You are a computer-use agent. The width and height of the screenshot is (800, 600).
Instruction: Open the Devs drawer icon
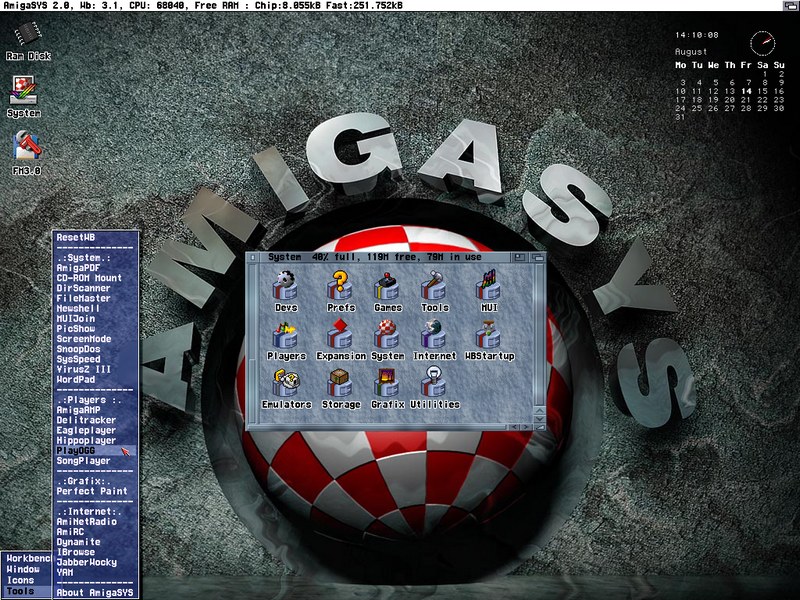(287, 287)
